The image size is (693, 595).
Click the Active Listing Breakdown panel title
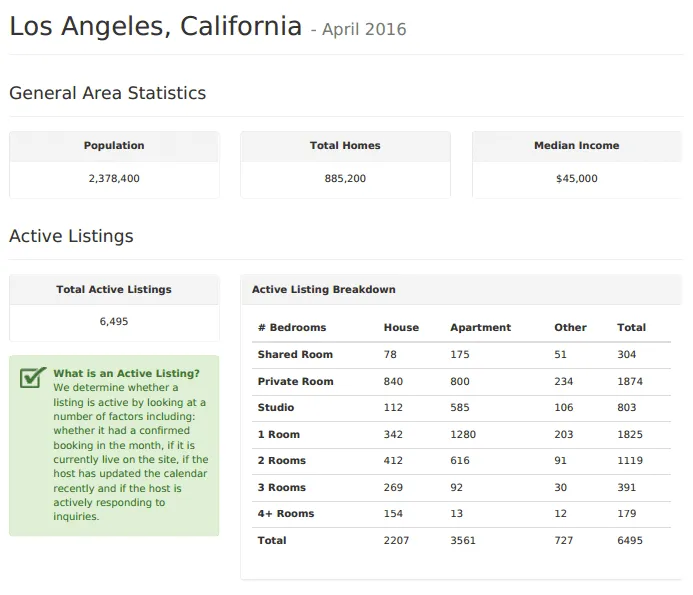[324, 290]
